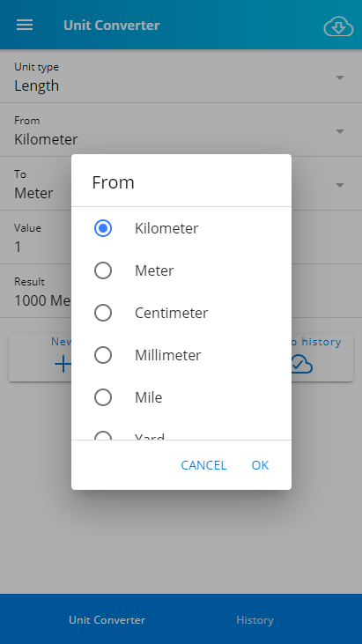Pick the Millimeter radio option

pyautogui.click(x=102, y=355)
